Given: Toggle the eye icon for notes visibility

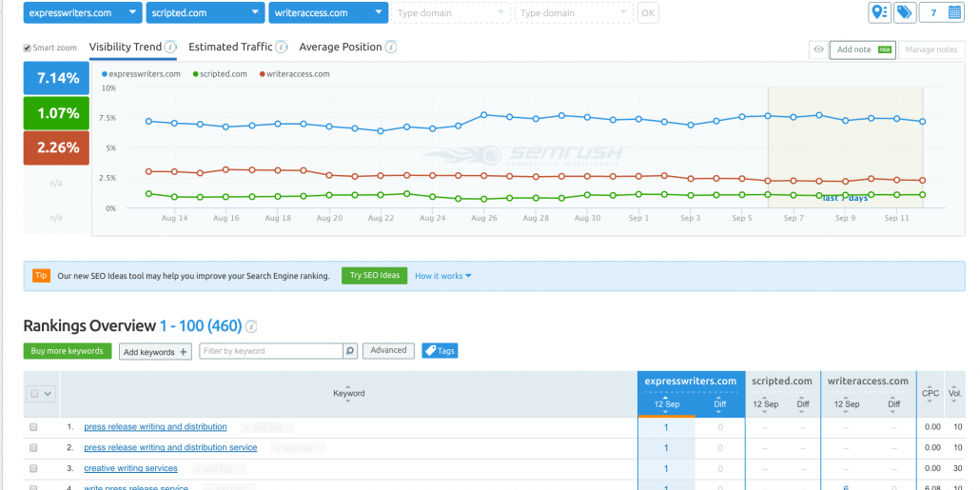Looking at the screenshot, I should pyautogui.click(x=818, y=50).
